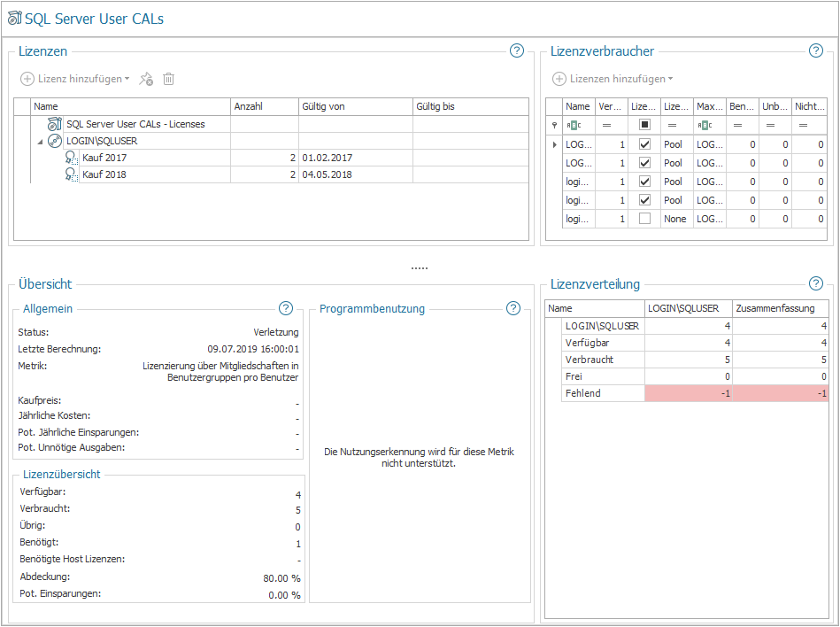Viewport: 840px width, 627px height.
Task: Click the trash icon in the Lizenzen toolbar
Action: [x=169, y=80]
